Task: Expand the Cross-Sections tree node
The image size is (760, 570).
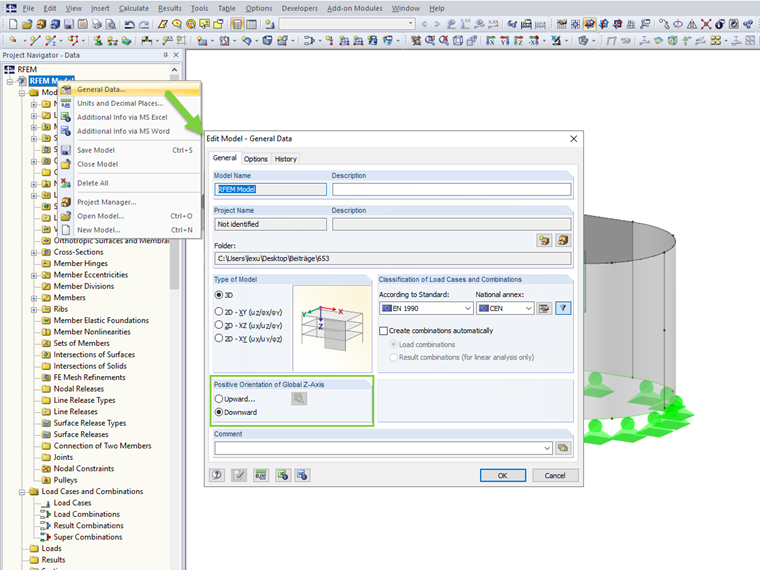Action: (33, 253)
